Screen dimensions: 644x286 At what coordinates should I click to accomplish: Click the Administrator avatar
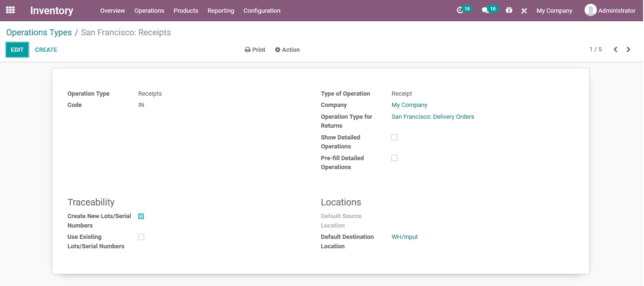click(x=590, y=10)
